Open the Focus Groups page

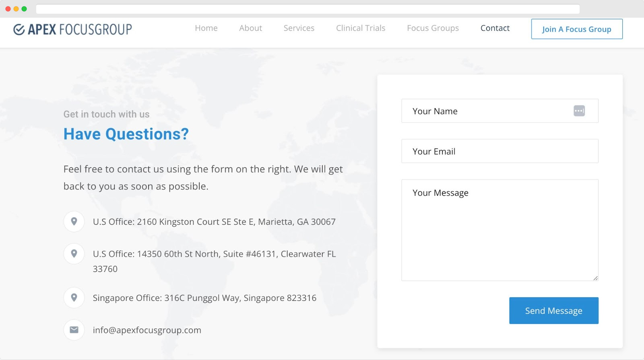coord(433,28)
